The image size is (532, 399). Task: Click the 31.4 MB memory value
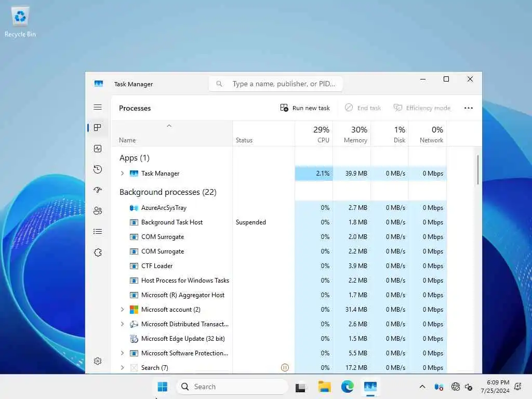(356, 310)
